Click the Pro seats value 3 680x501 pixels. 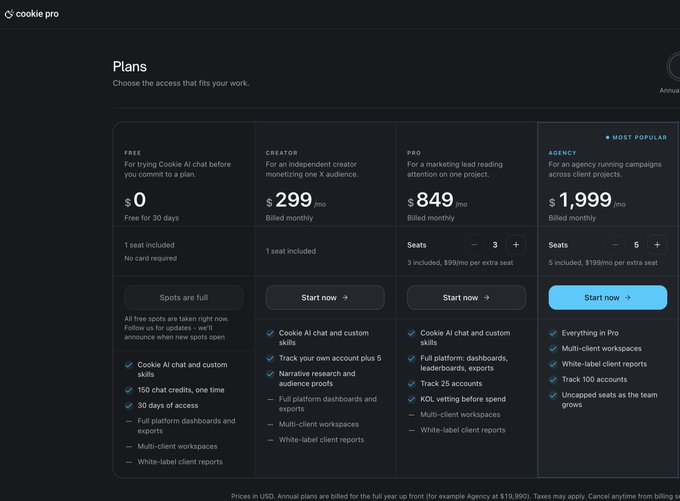[x=495, y=245]
